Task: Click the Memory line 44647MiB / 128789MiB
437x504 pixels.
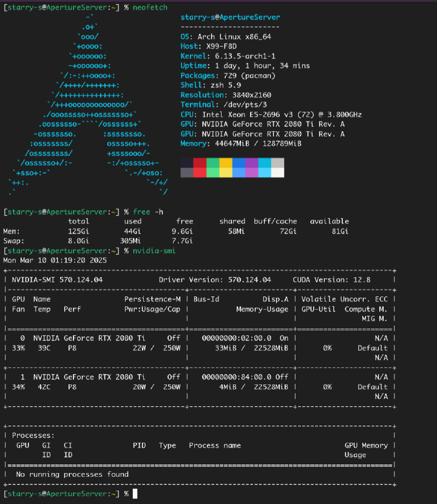Action: click(241, 144)
